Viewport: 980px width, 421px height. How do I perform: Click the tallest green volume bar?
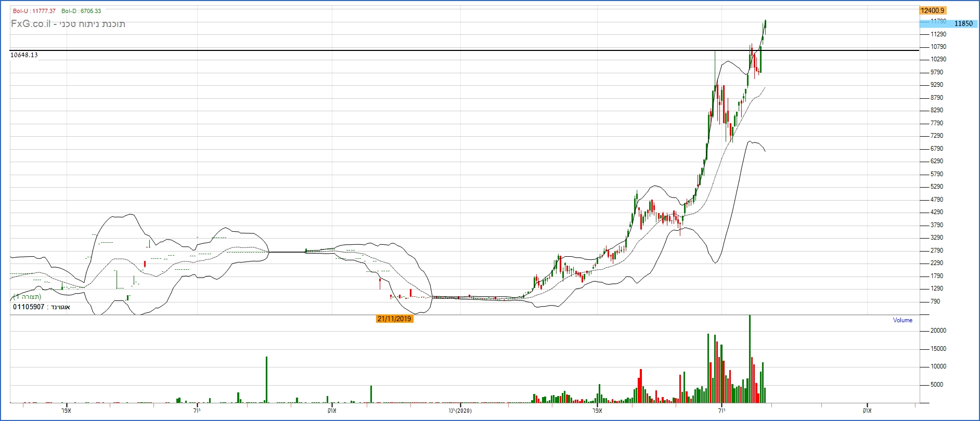tap(750, 359)
